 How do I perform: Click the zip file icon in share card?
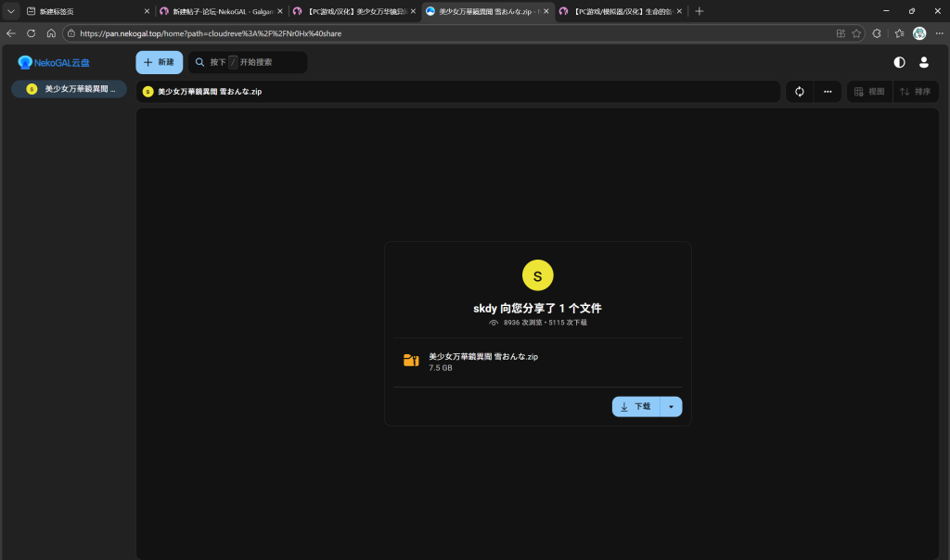pos(411,361)
